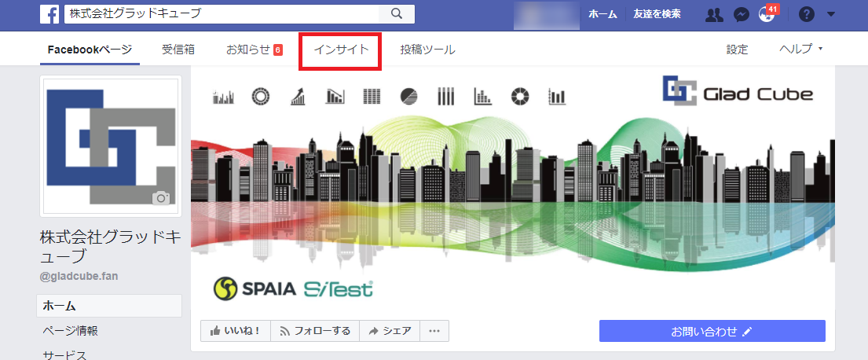Click the フォローする button
868x360 pixels.
coord(315,331)
